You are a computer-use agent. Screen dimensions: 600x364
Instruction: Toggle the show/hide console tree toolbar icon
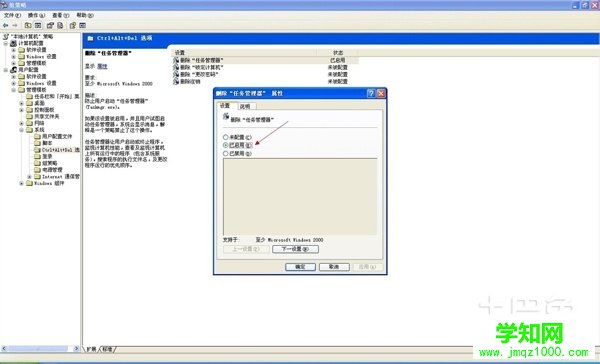coord(38,25)
